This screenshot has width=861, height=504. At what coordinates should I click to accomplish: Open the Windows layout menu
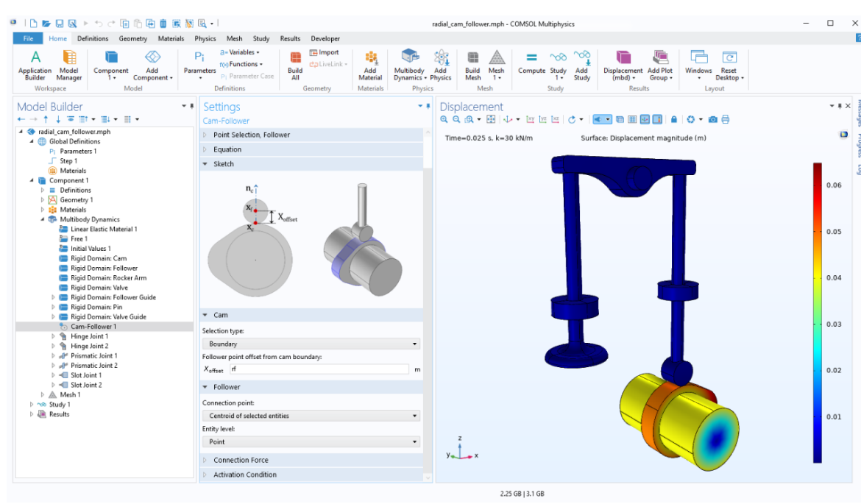(698, 65)
